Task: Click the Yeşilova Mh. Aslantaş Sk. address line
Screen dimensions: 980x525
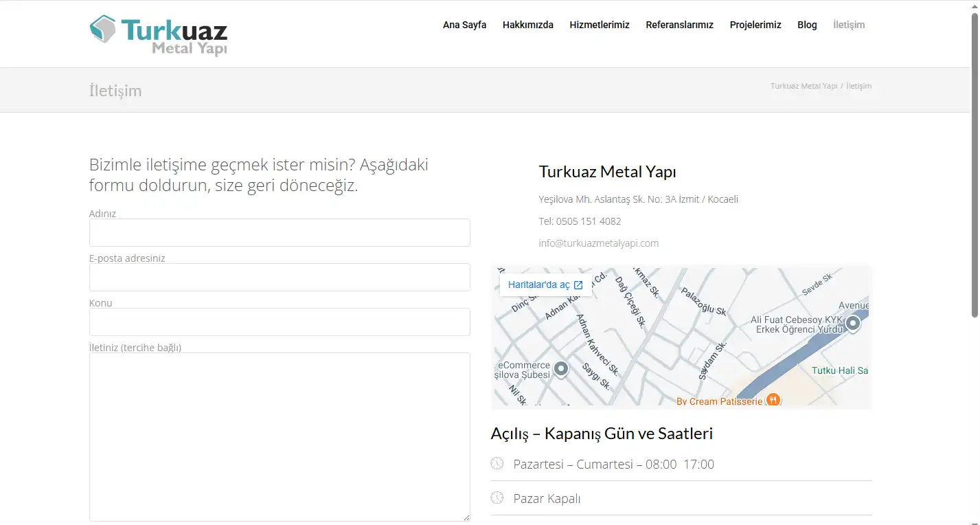Action: (x=639, y=199)
